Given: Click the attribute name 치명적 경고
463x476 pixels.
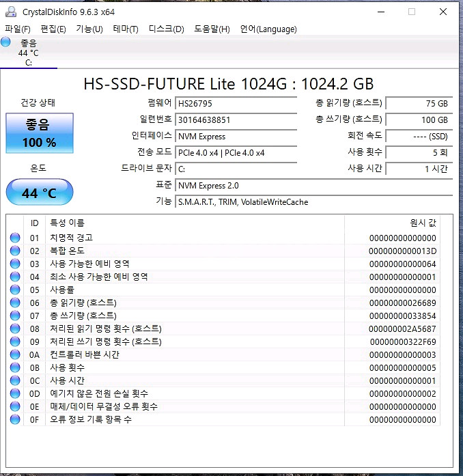Looking at the screenshot, I should (71, 238).
